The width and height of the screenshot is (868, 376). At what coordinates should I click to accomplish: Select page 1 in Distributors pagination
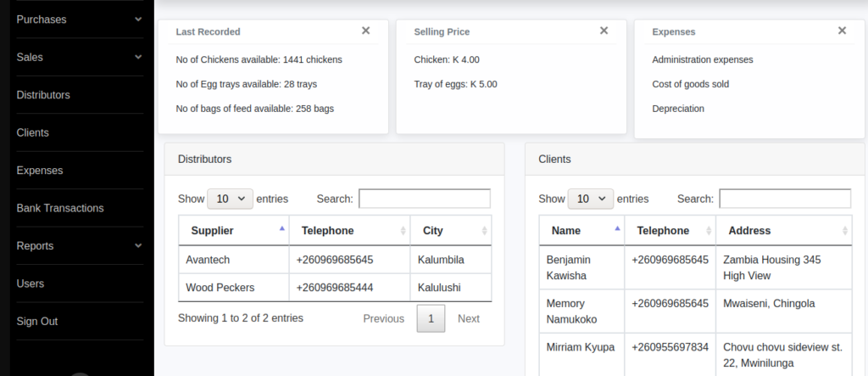point(431,319)
